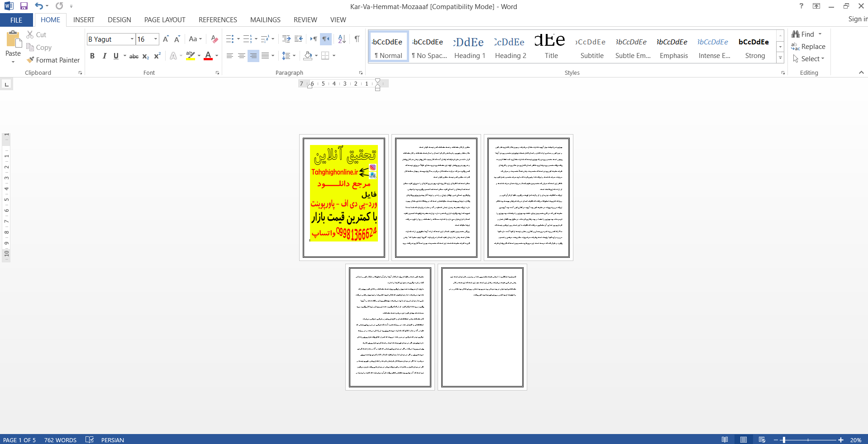Click the Paste clipboard icon
This screenshot has width=868, height=444.
click(13, 40)
